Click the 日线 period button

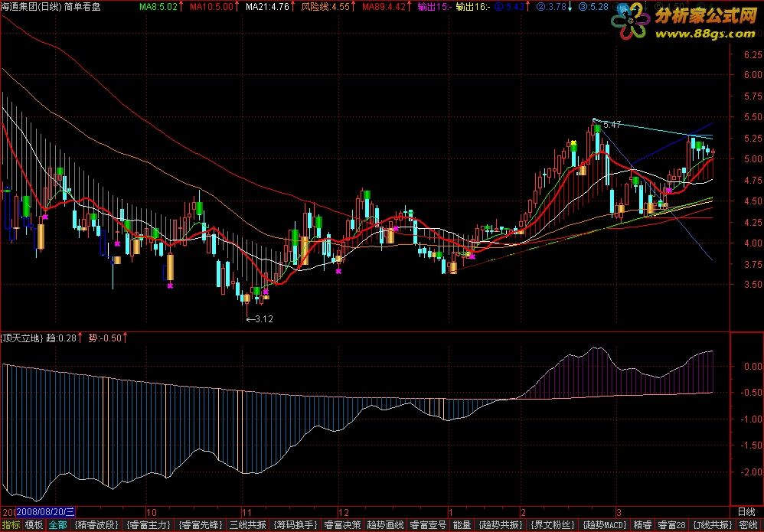click(x=746, y=511)
